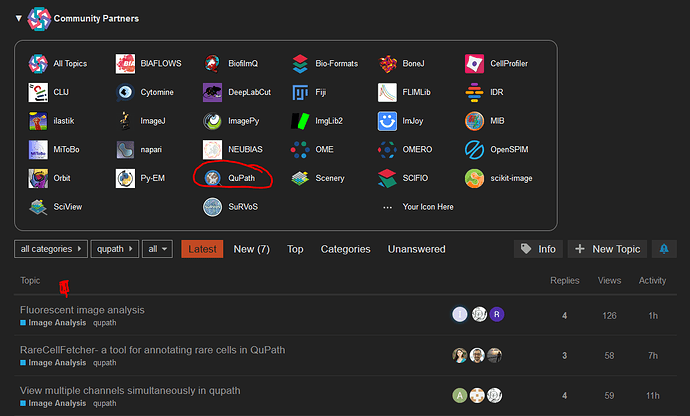
Task: Select the SciView icon
Action: tap(38, 207)
